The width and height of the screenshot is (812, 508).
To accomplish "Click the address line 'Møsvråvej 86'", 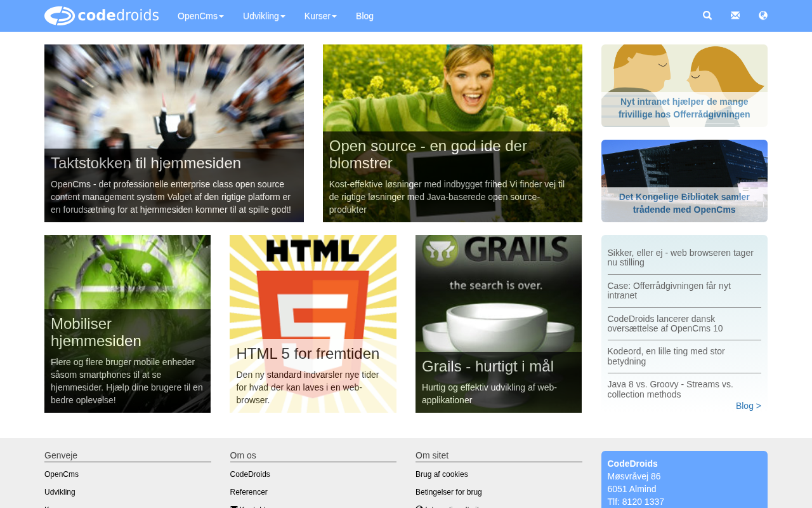I will click(x=634, y=476).
